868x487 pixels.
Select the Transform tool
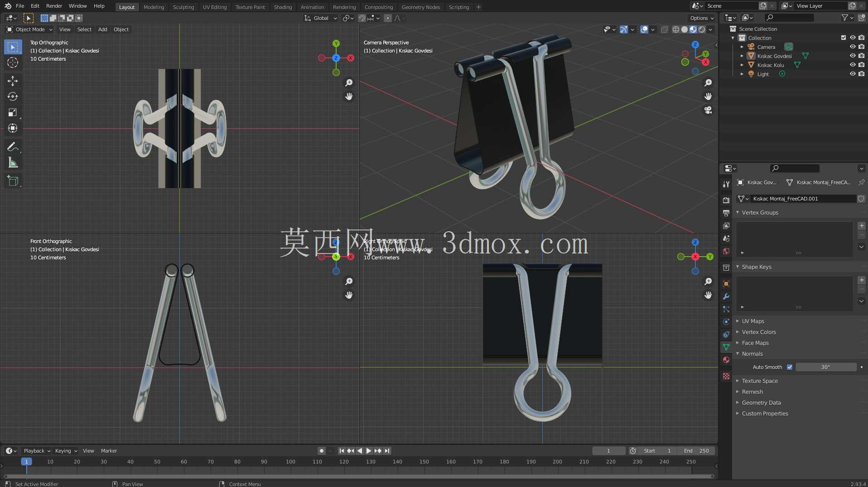click(x=13, y=128)
